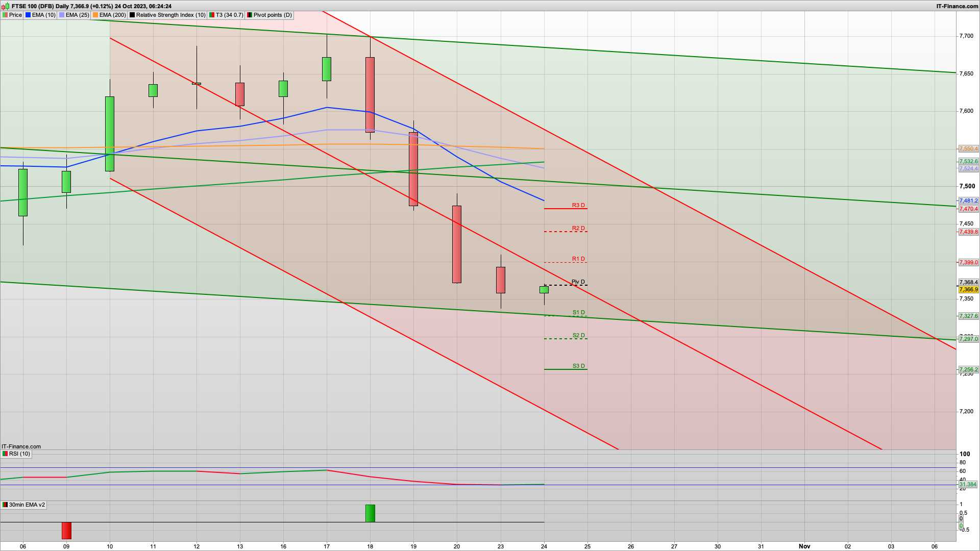This screenshot has height=551, width=980.
Task: Click the 31.384 RSI value tag
Action: [968, 484]
